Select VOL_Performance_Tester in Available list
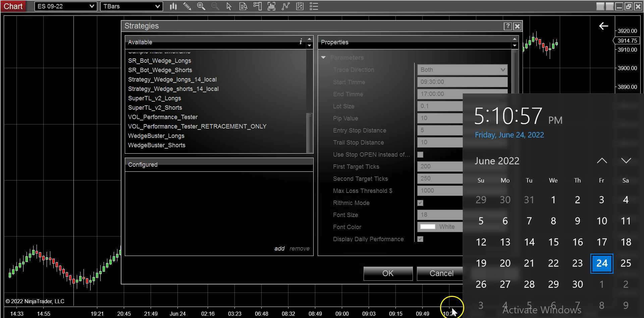The width and height of the screenshot is (644, 318). [163, 117]
